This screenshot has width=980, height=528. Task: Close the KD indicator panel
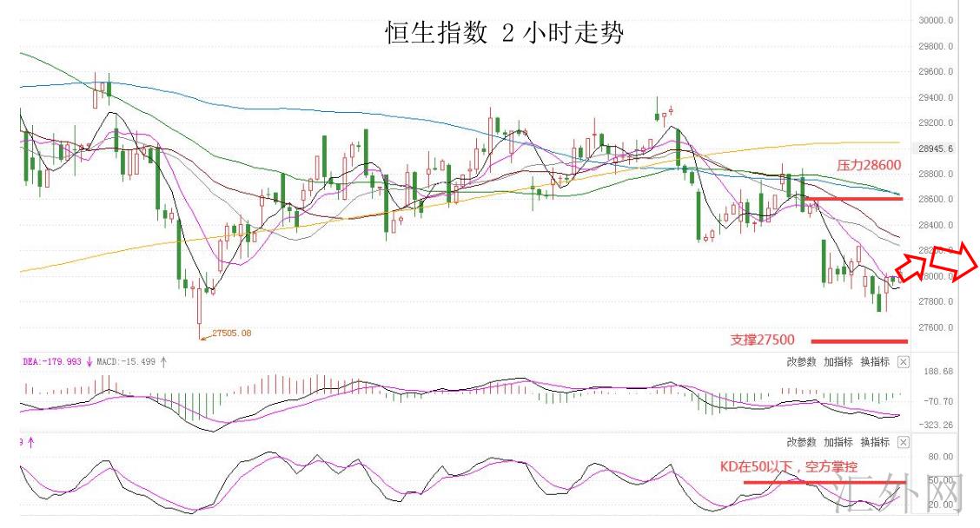click(x=904, y=442)
